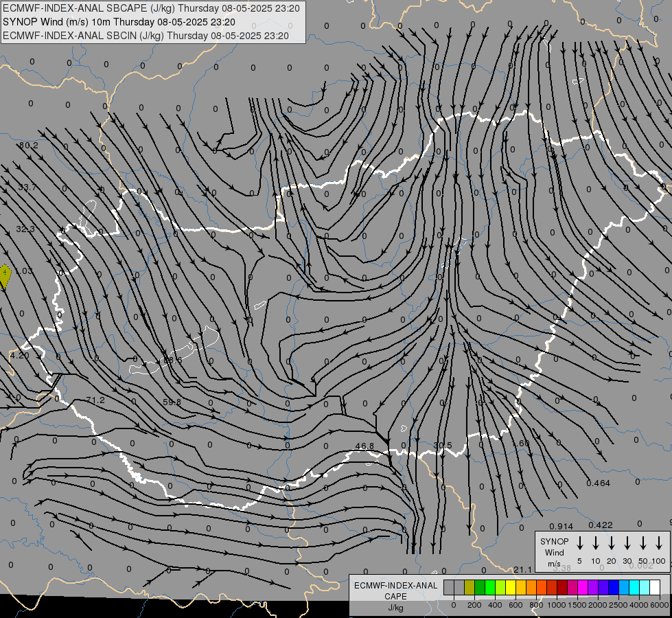Pick the bright green swatch left of the 400 tick

coord(490,587)
